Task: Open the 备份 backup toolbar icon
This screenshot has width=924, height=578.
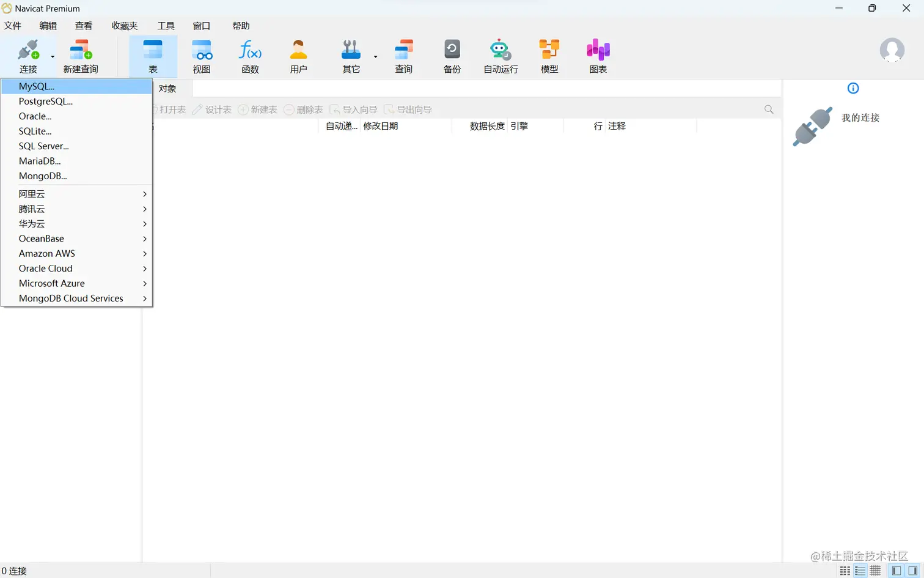Action: [452, 50]
